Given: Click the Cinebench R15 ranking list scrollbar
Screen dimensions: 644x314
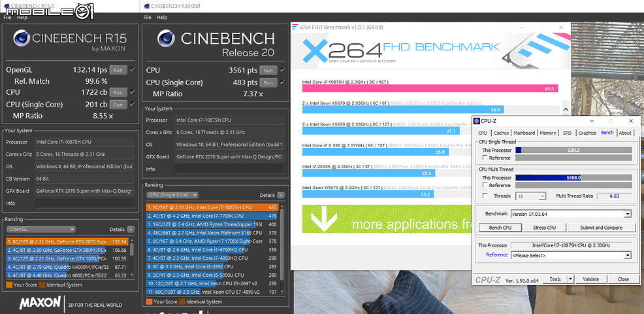Looking at the screenshot, I should tap(131, 258).
